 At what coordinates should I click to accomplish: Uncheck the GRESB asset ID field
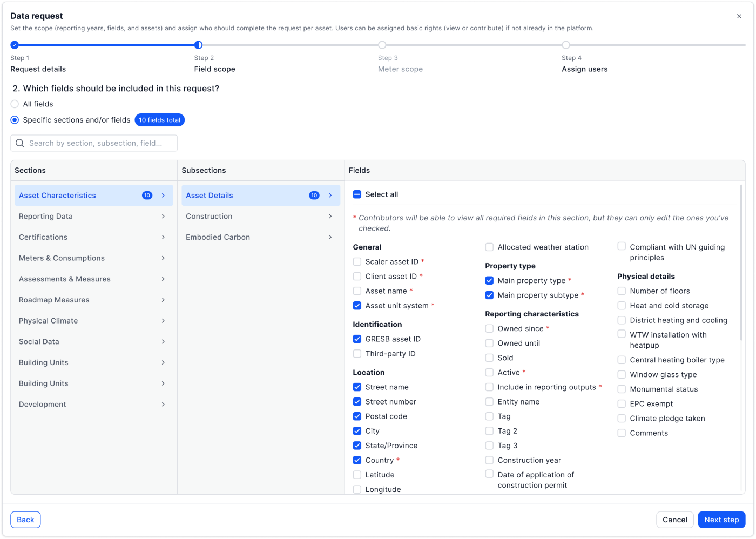(x=357, y=339)
